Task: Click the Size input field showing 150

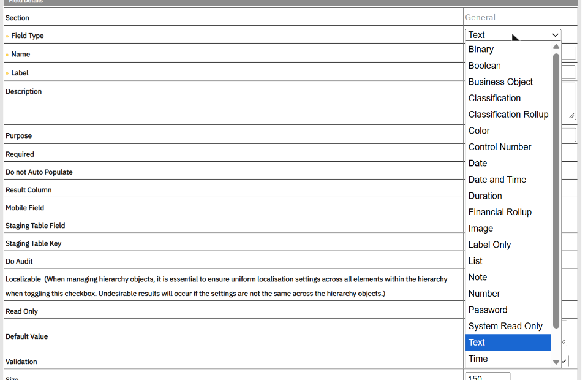Action: tap(488, 376)
